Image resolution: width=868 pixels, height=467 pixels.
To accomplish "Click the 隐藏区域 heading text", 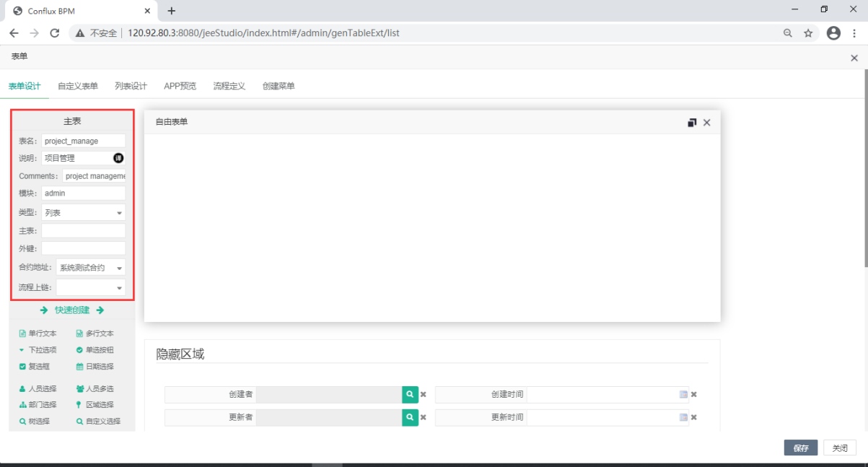I will pos(180,354).
